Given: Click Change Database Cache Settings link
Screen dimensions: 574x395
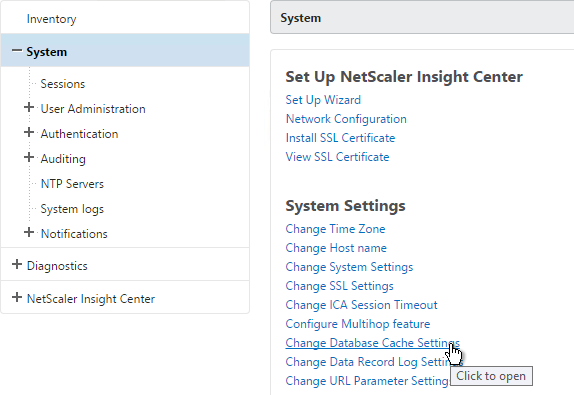Looking at the screenshot, I should tap(373, 343).
